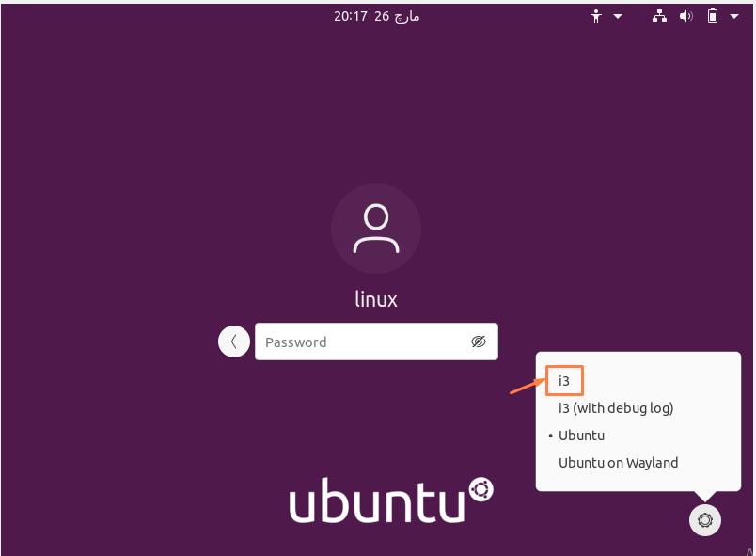Viewport: 756px width, 556px height.
Task: Click the volume speaker icon
Action: (686, 16)
